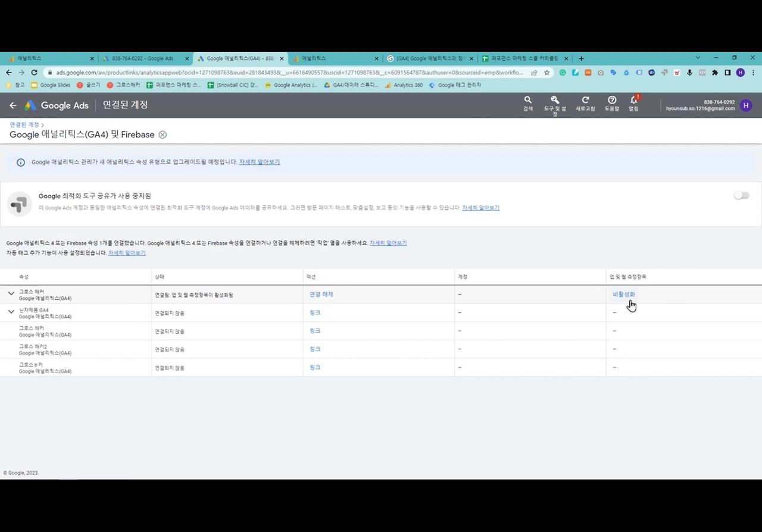Open the 도구 및 설정 wrench menu
Viewport: 762px width, 532px height.
pyautogui.click(x=555, y=105)
